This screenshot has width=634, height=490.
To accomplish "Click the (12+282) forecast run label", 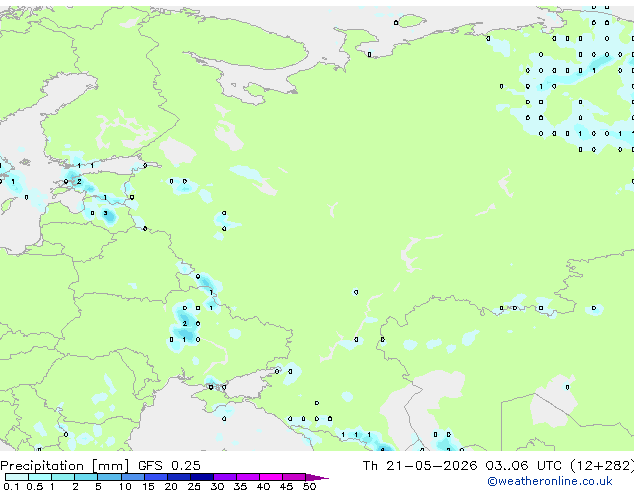I will [602, 466].
